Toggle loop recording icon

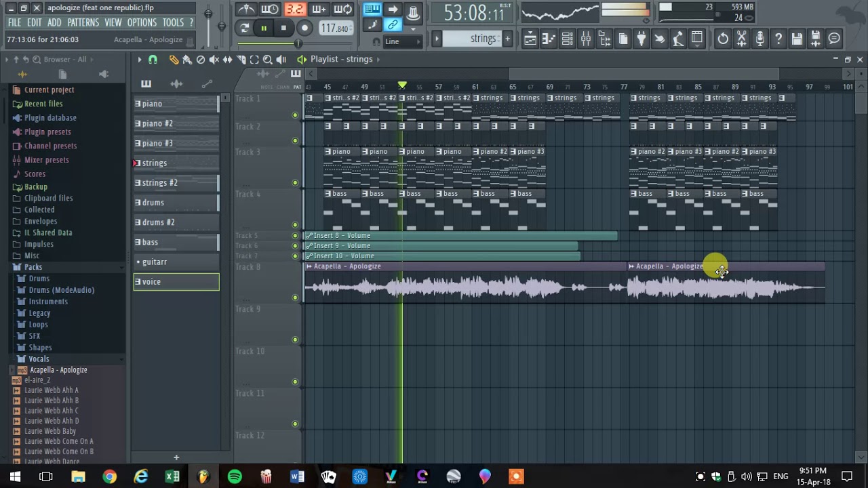pyautogui.click(x=343, y=9)
